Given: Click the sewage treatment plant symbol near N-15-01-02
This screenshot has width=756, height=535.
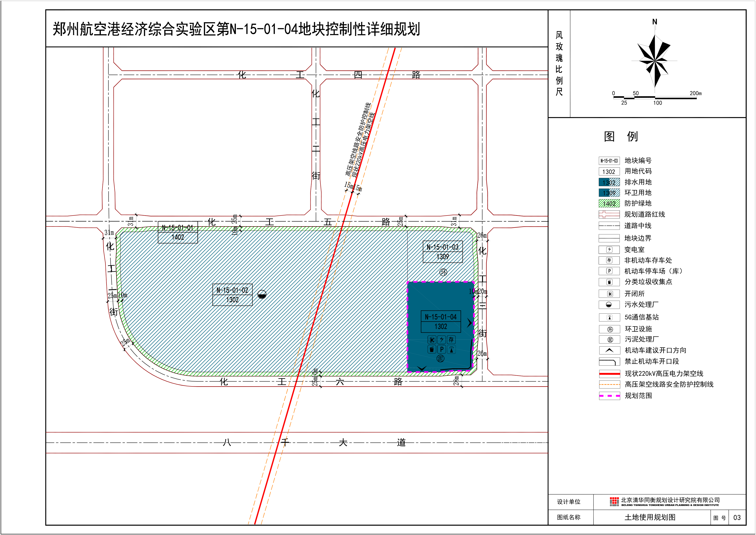Looking at the screenshot, I should point(262,294).
